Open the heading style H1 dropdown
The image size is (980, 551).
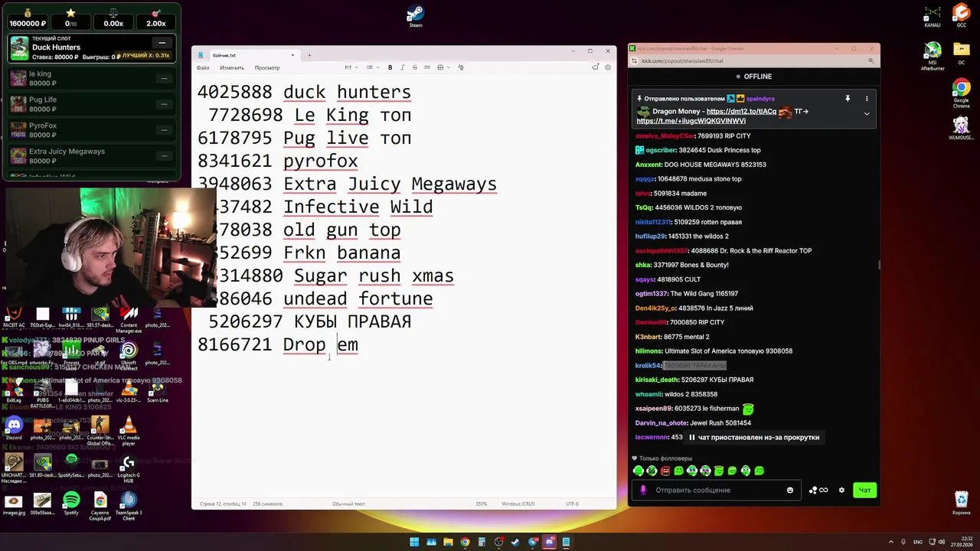[x=351, y=67]
